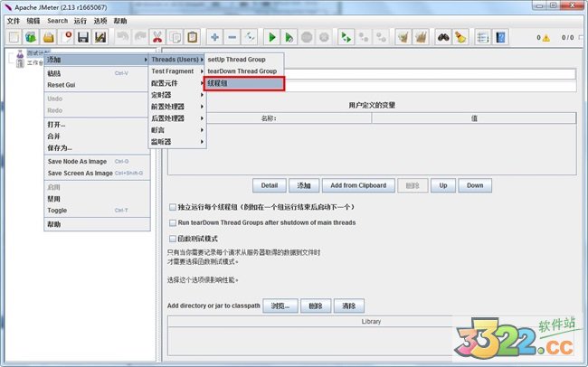This screenshot has height=367, width=588.
Task: Check Run tearDown Thread Groups after shutdown
Action: [173, 222]
